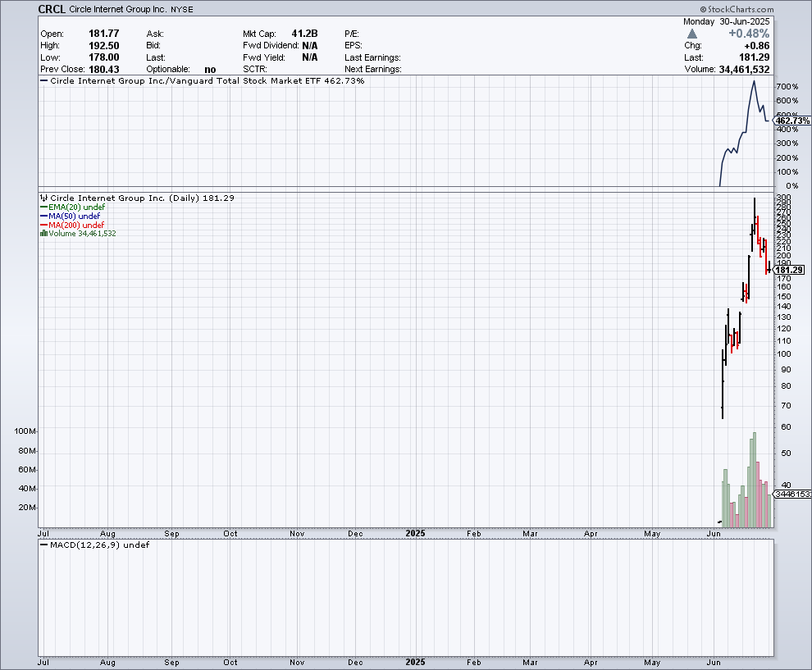Click the 'Last Earnings:' label
Image resolution: width=812 pixels, height=670 pixels.
click(373, 57)
